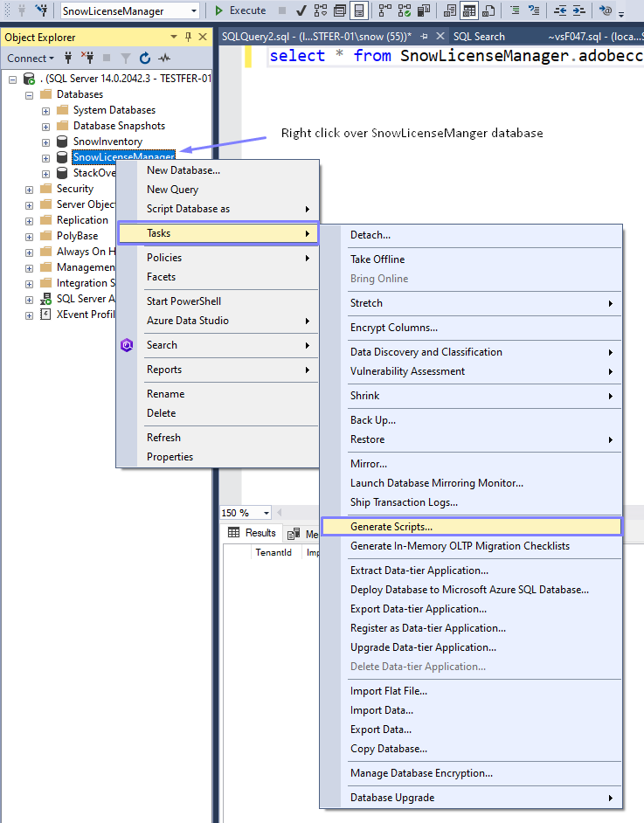Click Properties in the context menu
This screenshot has height=823, width=644.
point(218,457)
